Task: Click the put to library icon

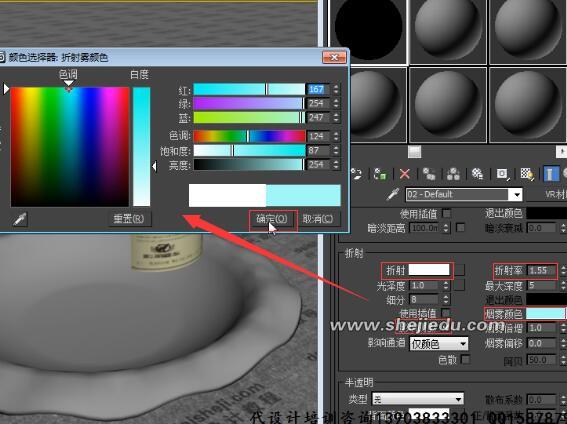Action: [x=478, y=174]
